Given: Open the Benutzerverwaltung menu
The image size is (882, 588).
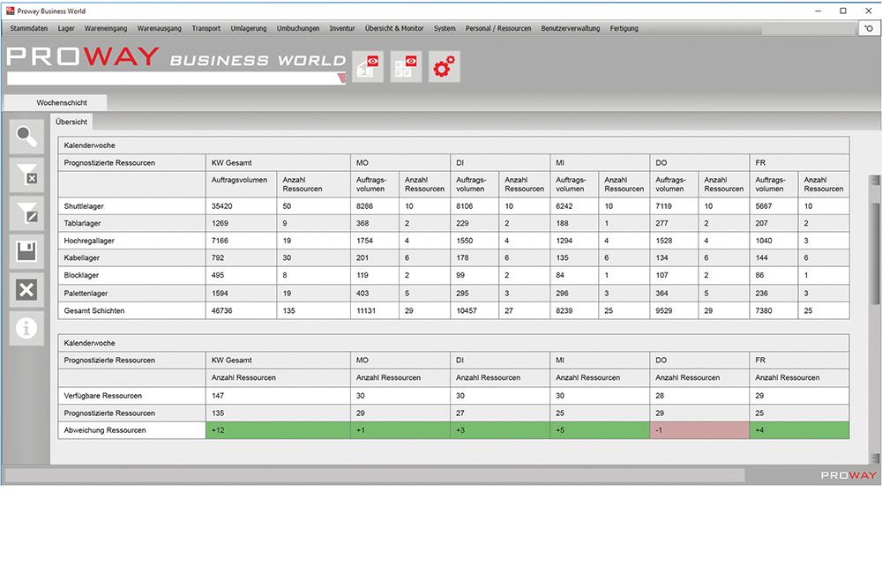Looking at the screenshot, I should pos(571,28).
